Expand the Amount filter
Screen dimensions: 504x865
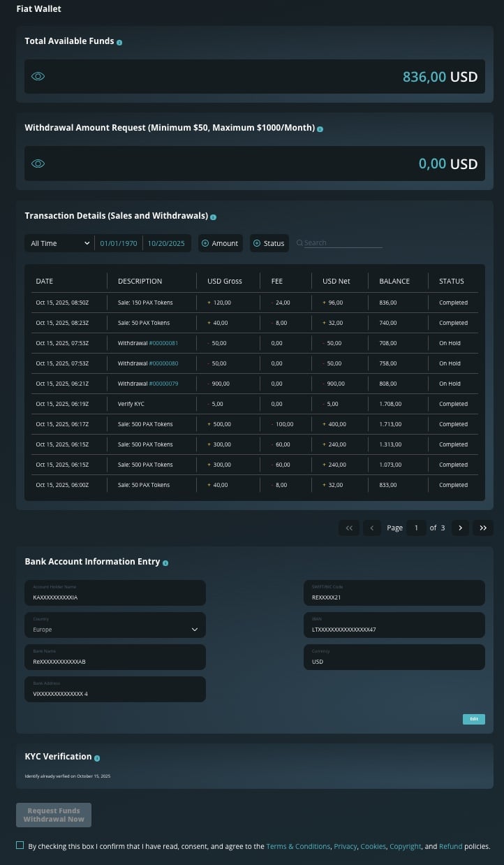[x=220, y=243]
